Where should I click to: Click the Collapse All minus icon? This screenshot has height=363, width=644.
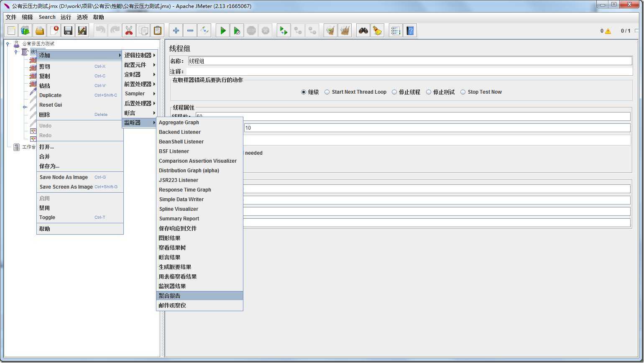(190, 31)
